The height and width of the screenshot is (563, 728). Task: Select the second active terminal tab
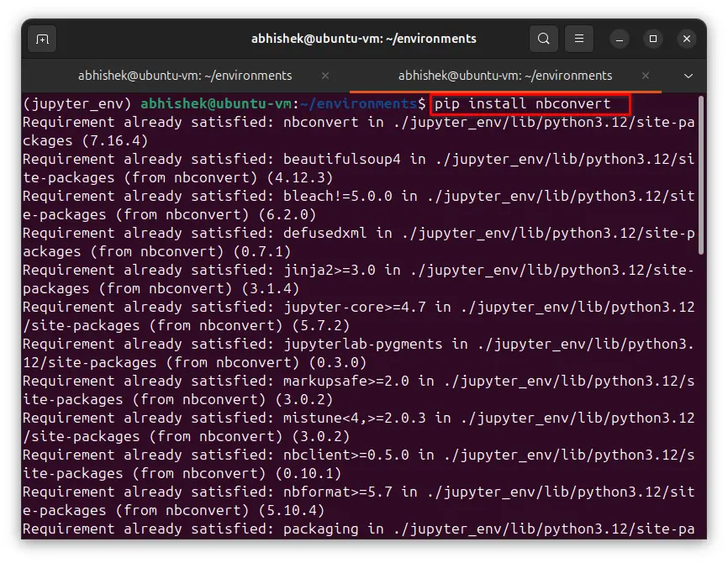[x=504, y=76]
